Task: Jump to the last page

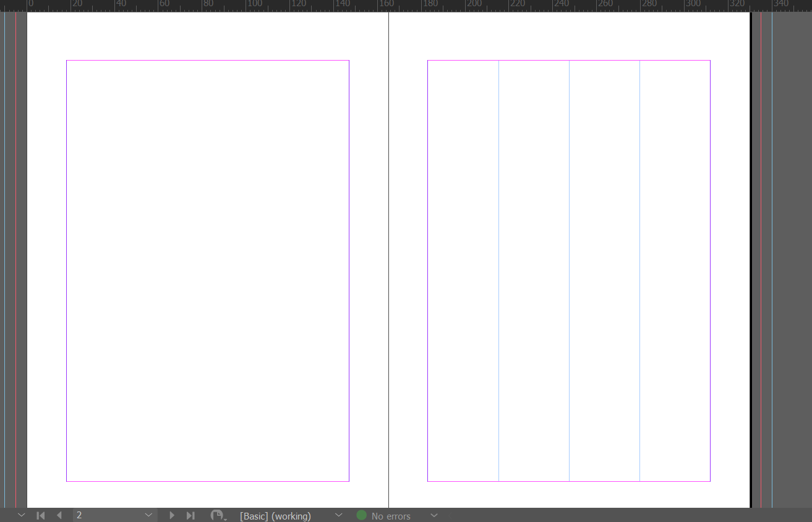Action: point(190,515)
